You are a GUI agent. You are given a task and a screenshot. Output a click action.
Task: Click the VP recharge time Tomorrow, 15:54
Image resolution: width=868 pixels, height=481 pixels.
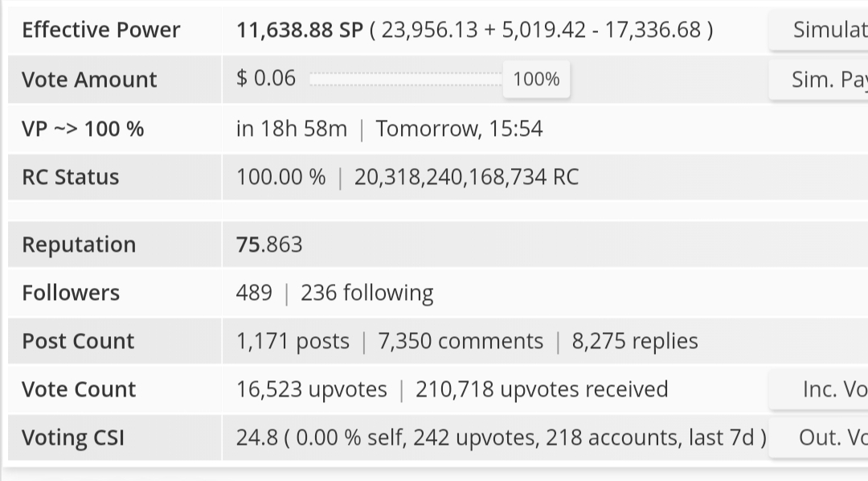coord(460,129)
